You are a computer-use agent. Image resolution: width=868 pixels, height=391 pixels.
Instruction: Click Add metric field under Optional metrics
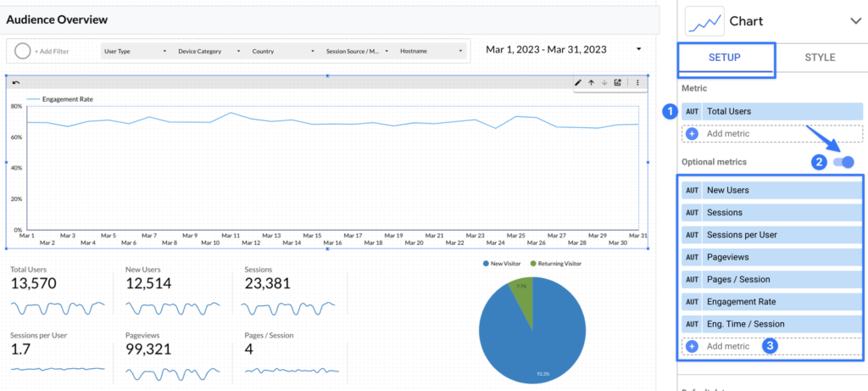[x=772, y=346]
